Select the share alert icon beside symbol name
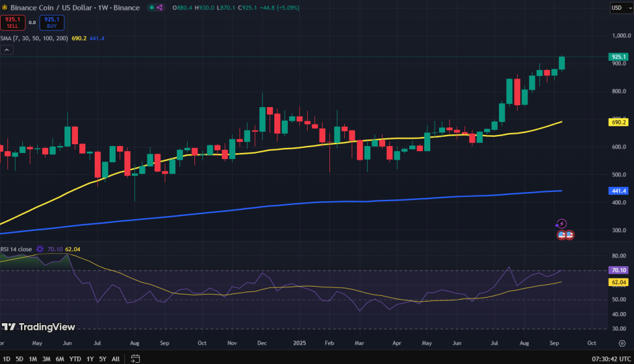 (x=160, y=8)
